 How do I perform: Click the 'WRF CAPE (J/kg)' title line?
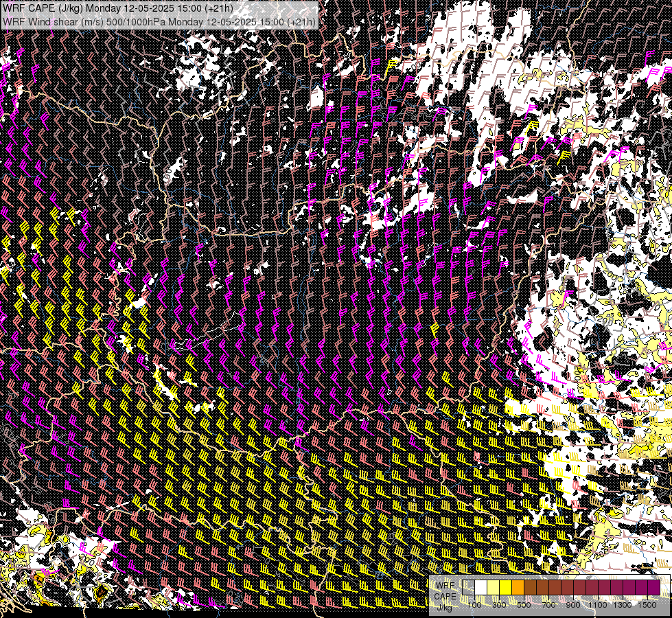pyautogui.click(x=118, y=8)
